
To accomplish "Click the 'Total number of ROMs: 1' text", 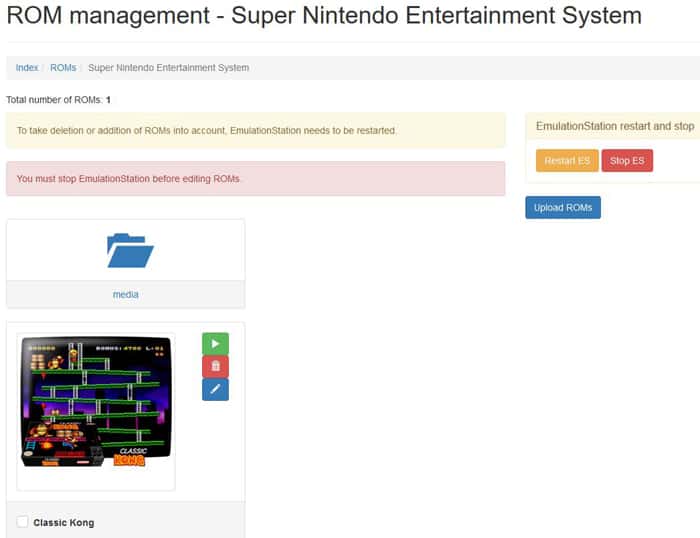I will click(58, 100).
